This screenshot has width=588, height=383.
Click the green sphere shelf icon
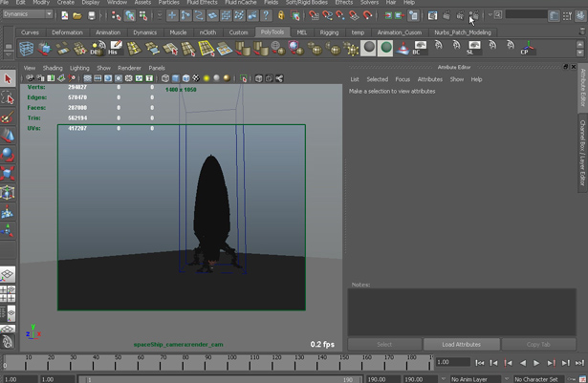[x=385, y=48]
